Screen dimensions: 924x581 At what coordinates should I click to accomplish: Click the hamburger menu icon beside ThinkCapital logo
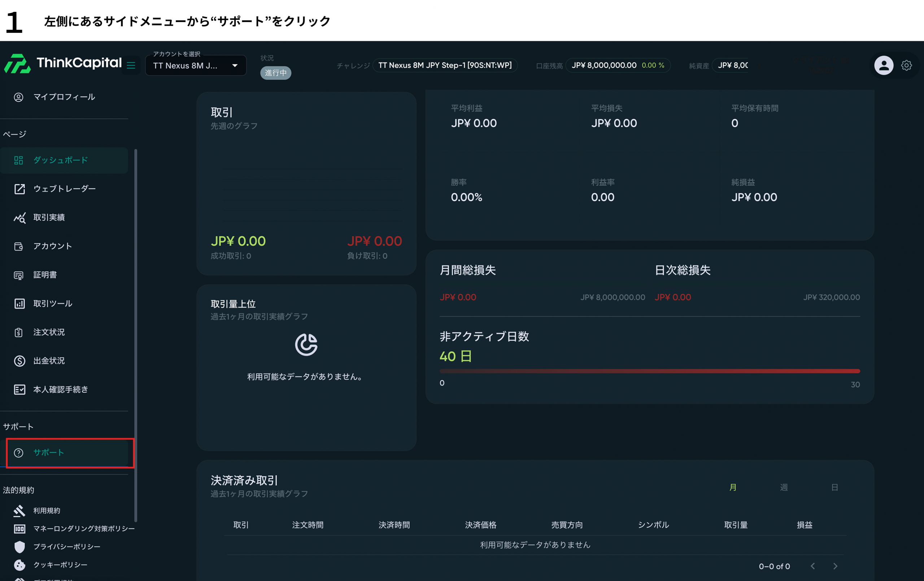pos(131,65)
